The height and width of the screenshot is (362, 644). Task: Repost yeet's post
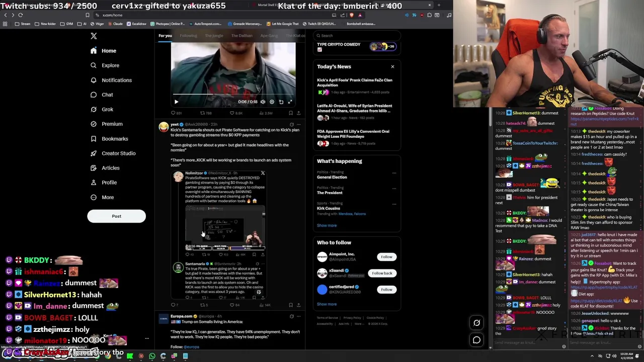click(203, 305)
